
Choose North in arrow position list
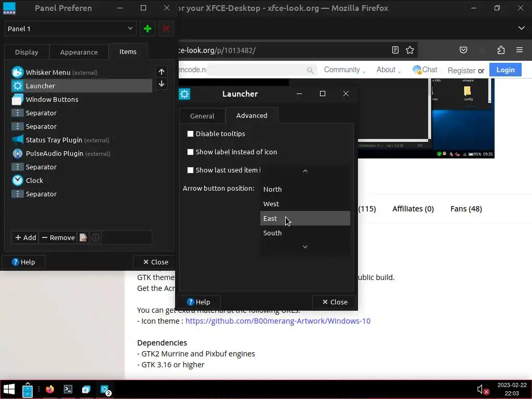point(305,189)
